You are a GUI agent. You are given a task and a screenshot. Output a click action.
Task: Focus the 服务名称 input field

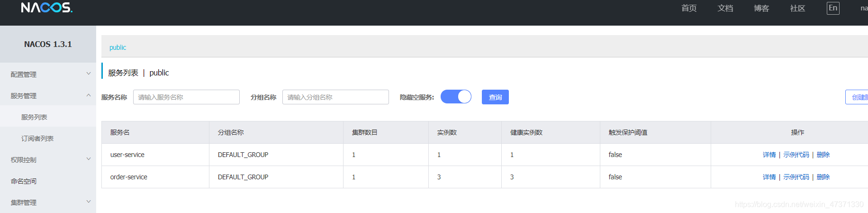pyautogui.click(x=186, y=97)
